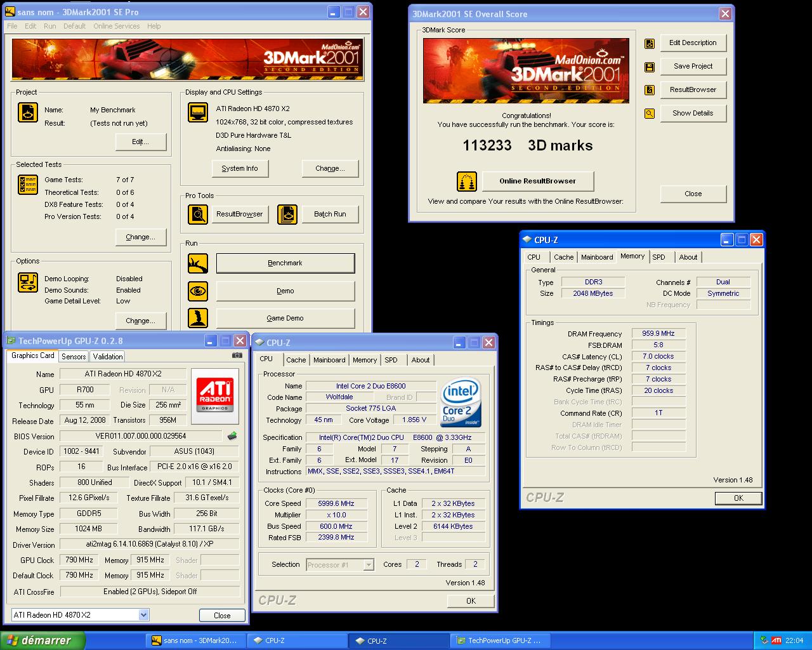Click Change... under Options
Screen dimensions: 812x650
click(141, 321)
